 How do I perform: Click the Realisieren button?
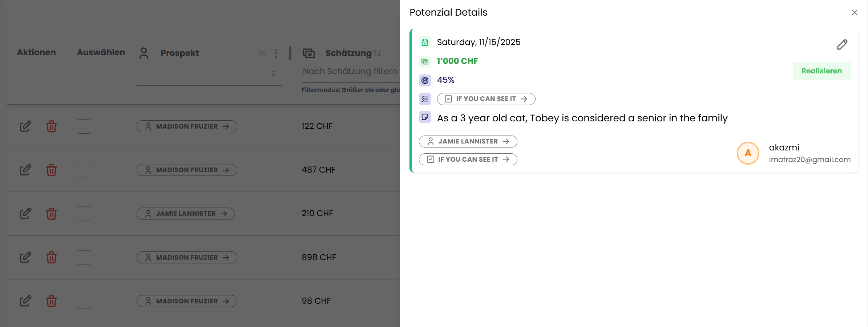click(821, 71)
